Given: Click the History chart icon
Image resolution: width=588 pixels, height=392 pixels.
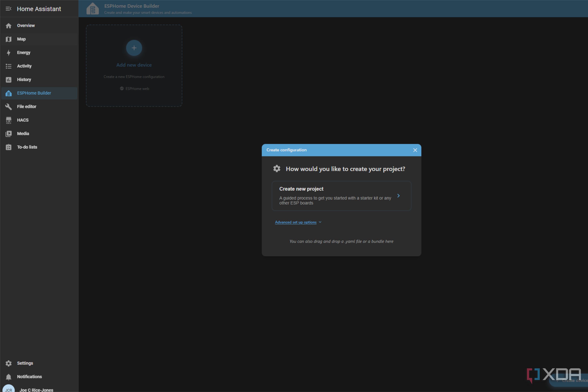Looking at the screenshot, I should click(8, 80).
